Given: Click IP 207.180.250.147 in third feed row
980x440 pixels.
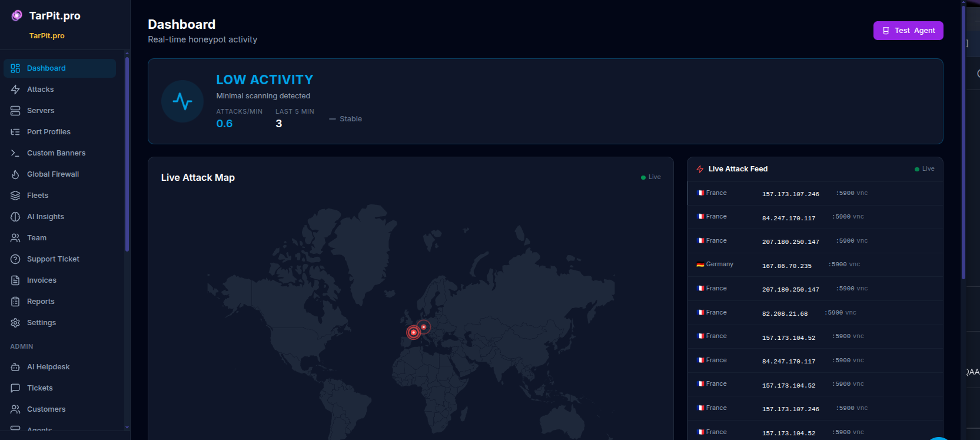Looking at the screenshot, I should 790,242.
